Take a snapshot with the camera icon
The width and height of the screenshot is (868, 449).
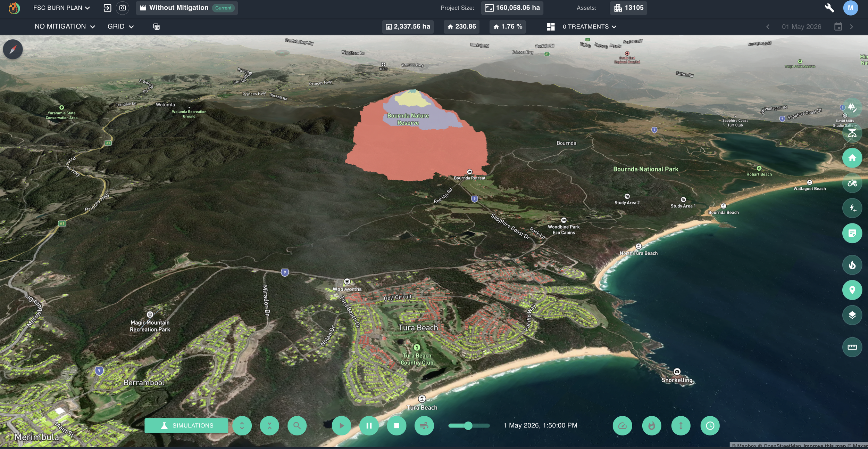point(123,8)
